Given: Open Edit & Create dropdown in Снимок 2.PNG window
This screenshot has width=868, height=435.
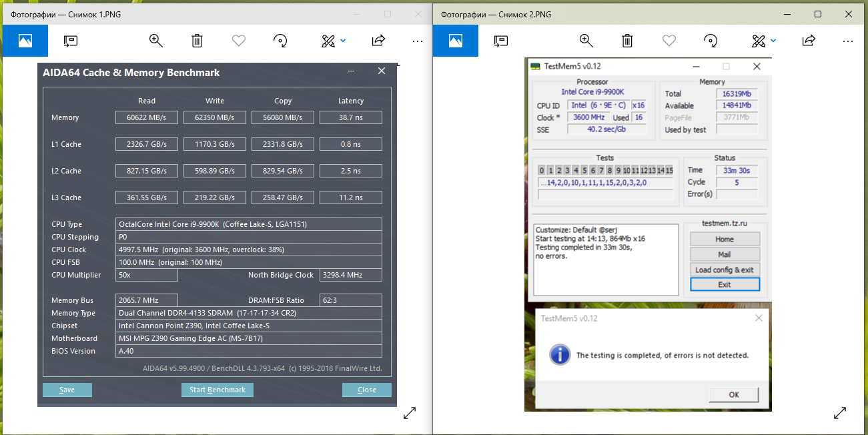Looking at the screenshot, I should click(x=764, y=41).
